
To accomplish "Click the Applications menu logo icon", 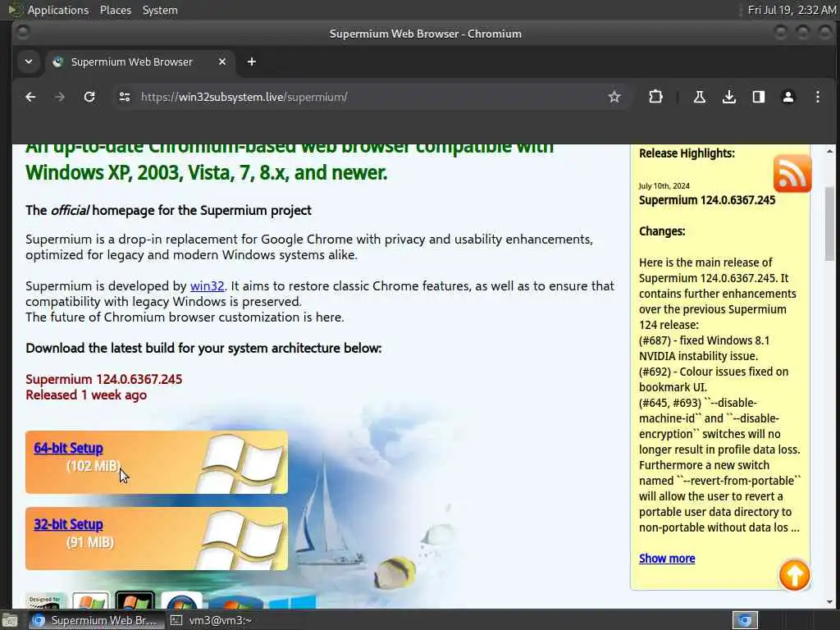I will coord(15,10).
